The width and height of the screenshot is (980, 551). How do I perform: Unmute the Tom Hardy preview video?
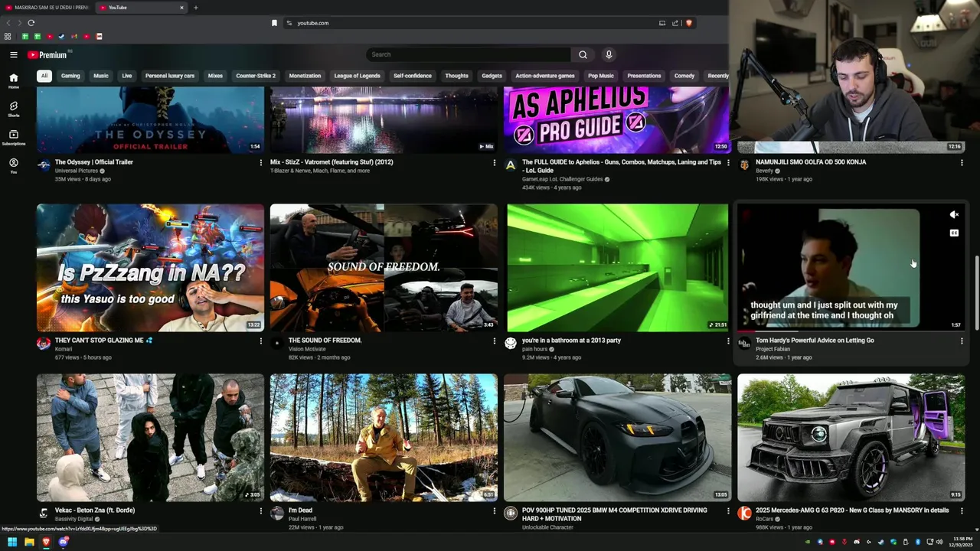pyautogui.click(x=954, y=215)
